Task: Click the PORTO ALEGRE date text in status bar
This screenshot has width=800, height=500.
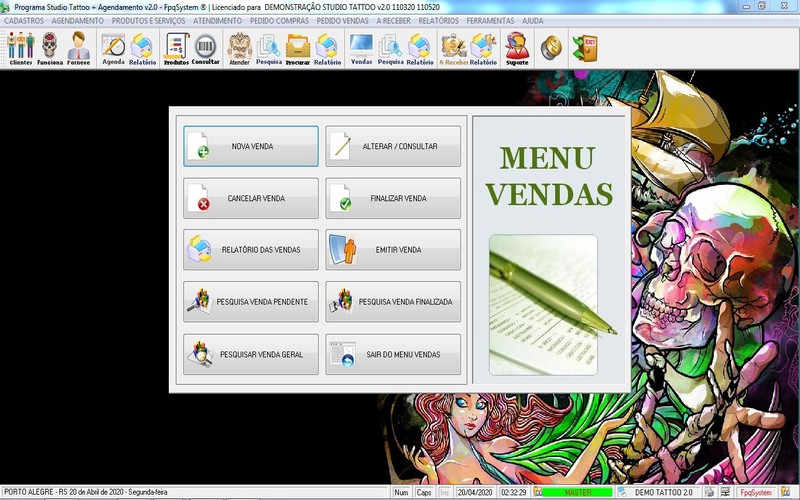Action: 86,492
